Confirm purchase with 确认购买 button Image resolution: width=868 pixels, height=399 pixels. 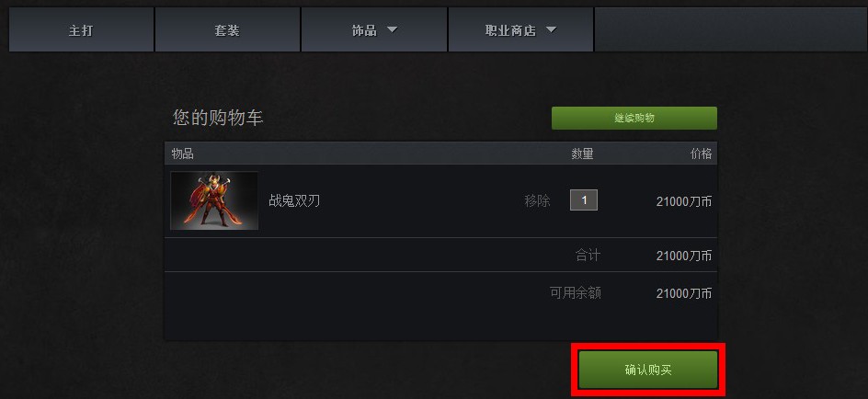648,370
